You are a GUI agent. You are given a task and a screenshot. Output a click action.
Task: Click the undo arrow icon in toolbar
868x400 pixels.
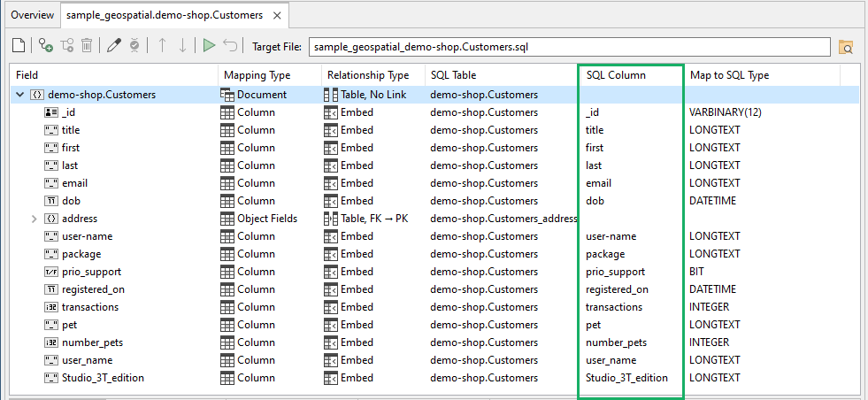[230, 46]
